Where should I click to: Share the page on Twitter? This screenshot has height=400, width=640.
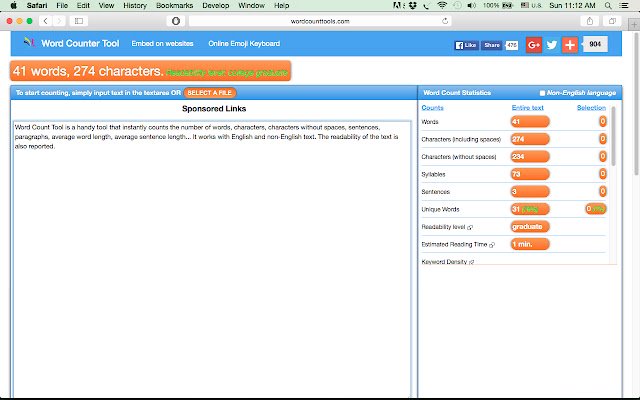point(552,45)
